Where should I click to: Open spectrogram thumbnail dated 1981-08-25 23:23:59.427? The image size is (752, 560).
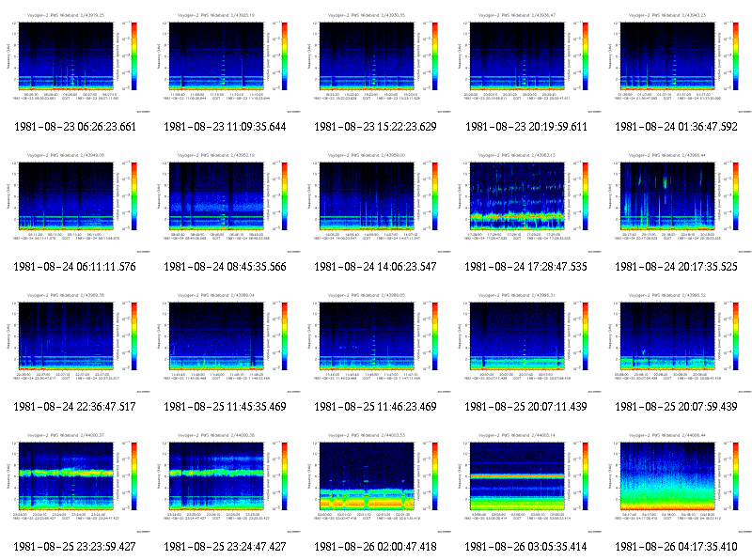[x=75, y=482]
